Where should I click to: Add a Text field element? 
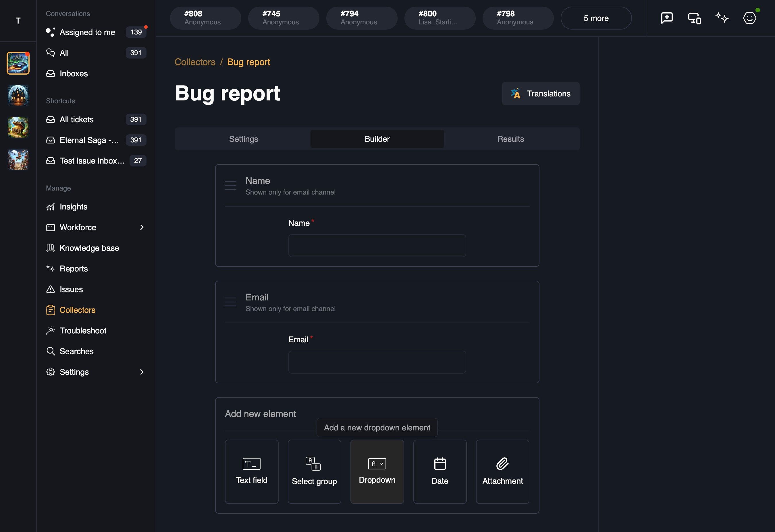click(x=252, y=471)
